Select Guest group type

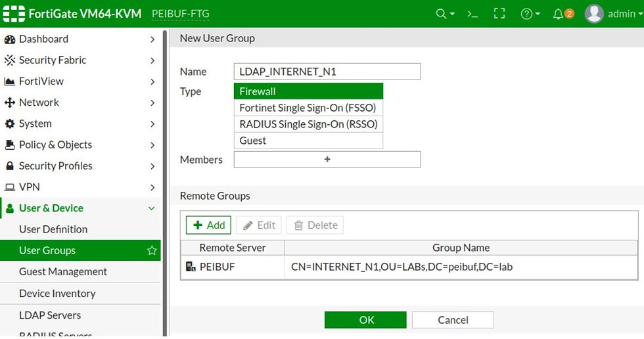(x=308, y=141)
